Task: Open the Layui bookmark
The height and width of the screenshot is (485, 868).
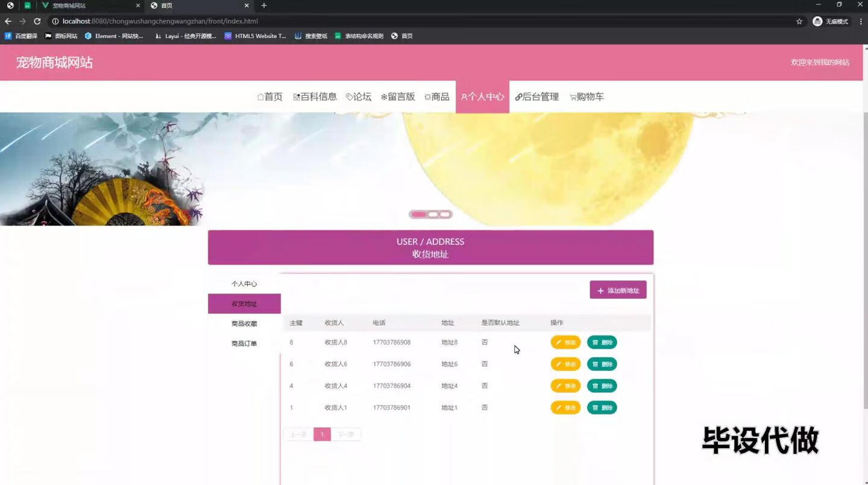Action: pyautogui.click(x=185, y=36)
